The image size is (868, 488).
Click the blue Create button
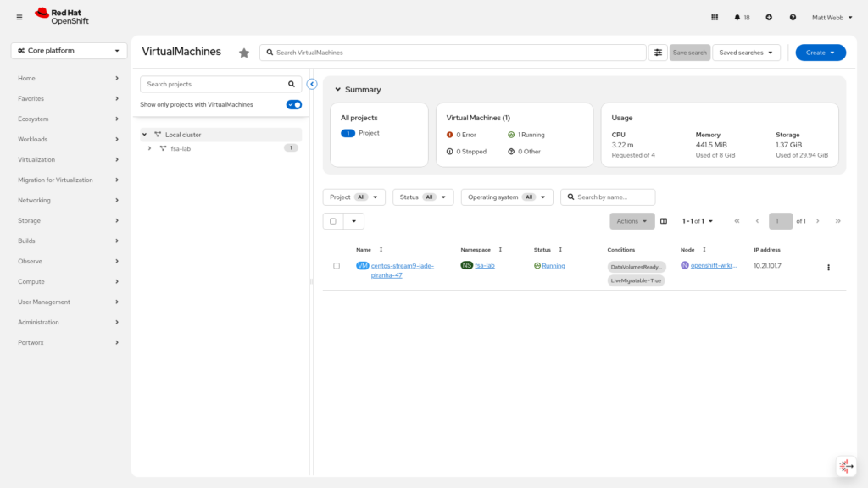tap(820, 53)
